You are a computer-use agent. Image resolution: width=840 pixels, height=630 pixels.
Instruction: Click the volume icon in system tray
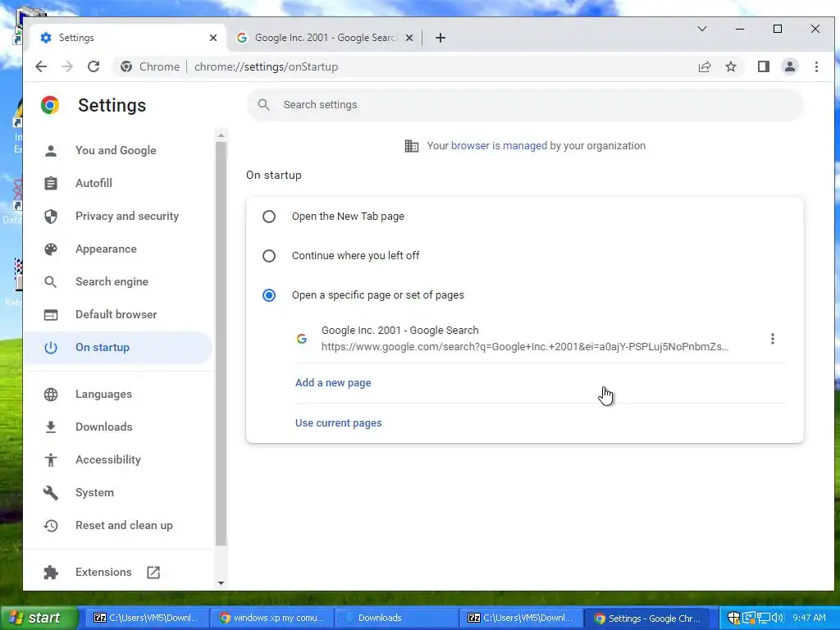pos(778,618)
